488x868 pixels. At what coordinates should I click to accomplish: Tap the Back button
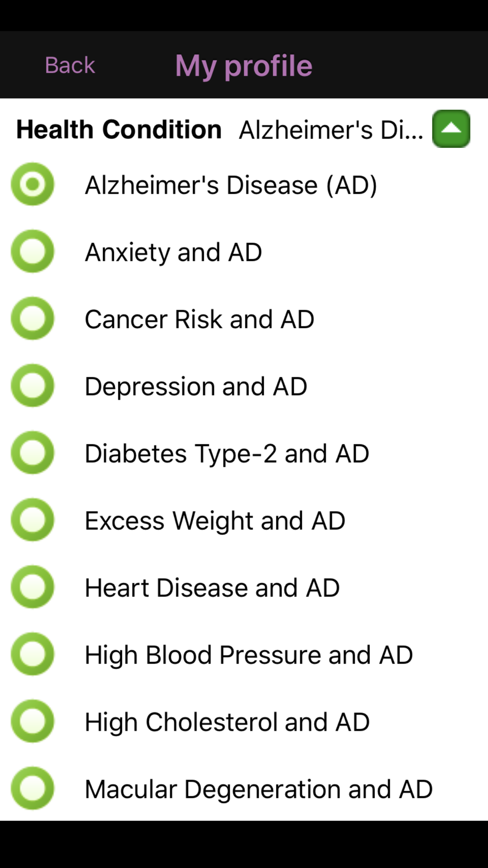coord(70,65)
